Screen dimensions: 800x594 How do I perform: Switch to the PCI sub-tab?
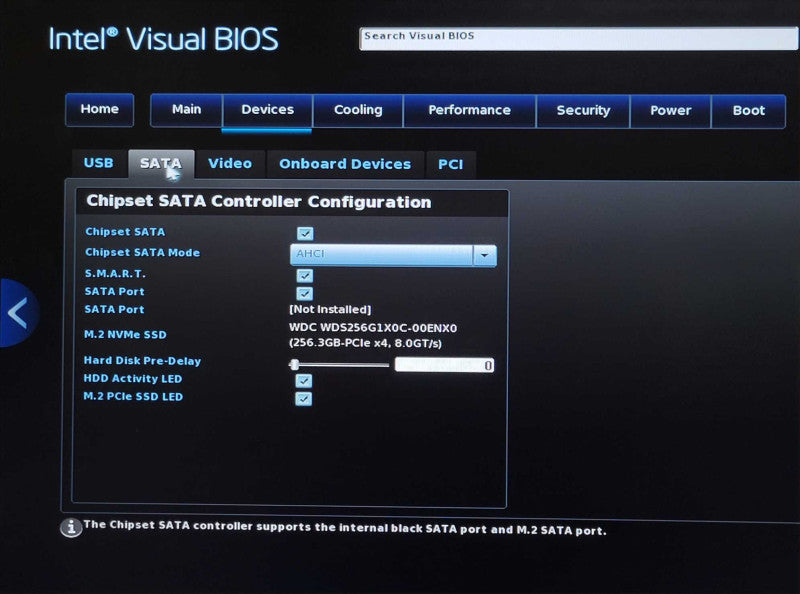pos(451,165)
